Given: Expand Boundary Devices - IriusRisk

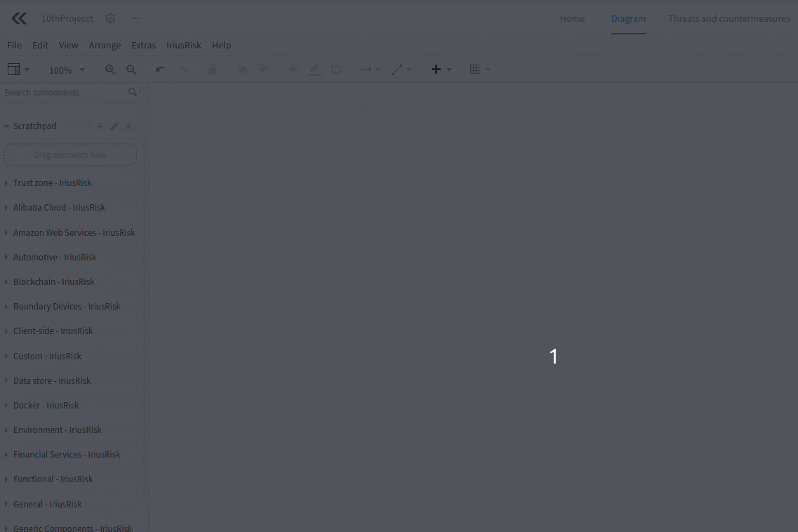Looking at the screenshot, I should click(x=6, y=306).
